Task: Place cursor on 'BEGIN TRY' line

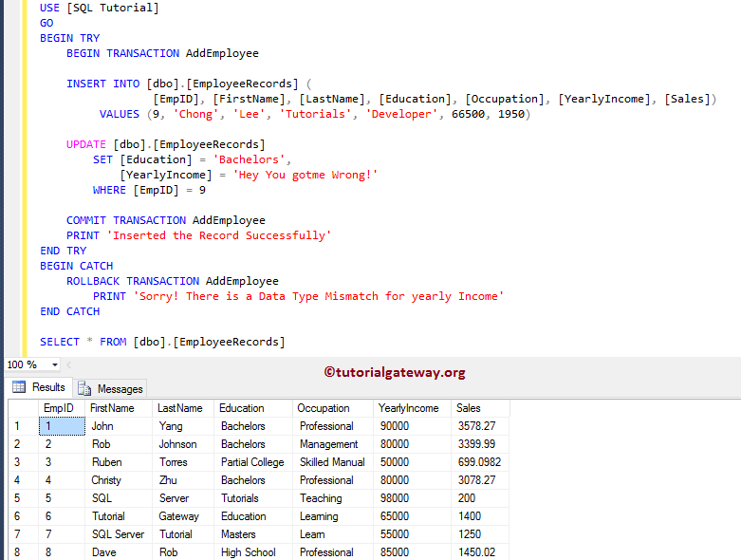Action: tap(70, 38)
